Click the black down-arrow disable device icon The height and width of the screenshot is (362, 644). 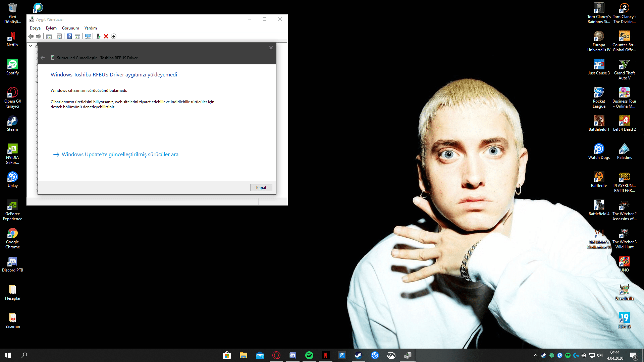pyautogui.click(x=114, y=36)
